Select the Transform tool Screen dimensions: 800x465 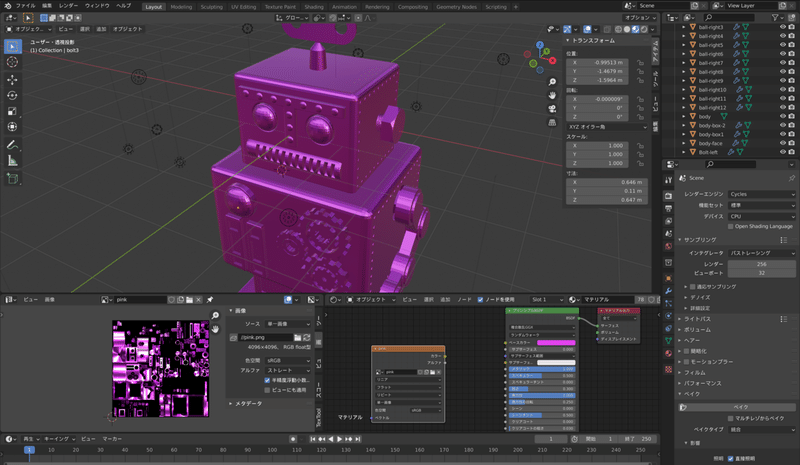click(x=12, y=127)
